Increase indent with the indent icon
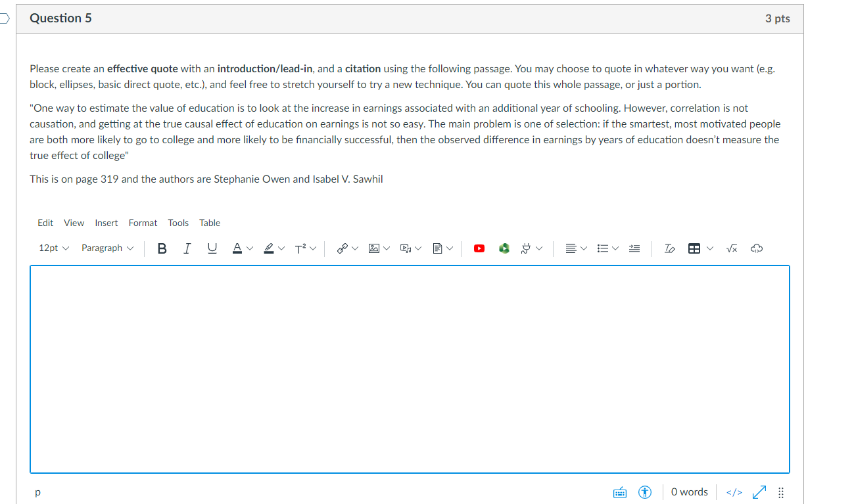 tap(634, 248)
